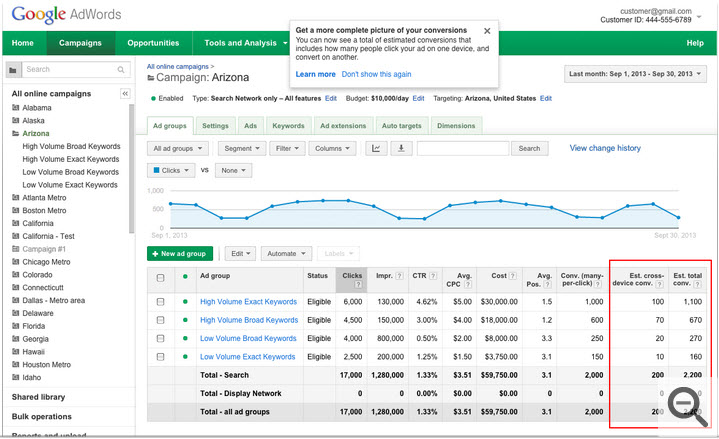Close the conversions notification popup
Viewport: 719px width, 439px height.
click(487, 31)
